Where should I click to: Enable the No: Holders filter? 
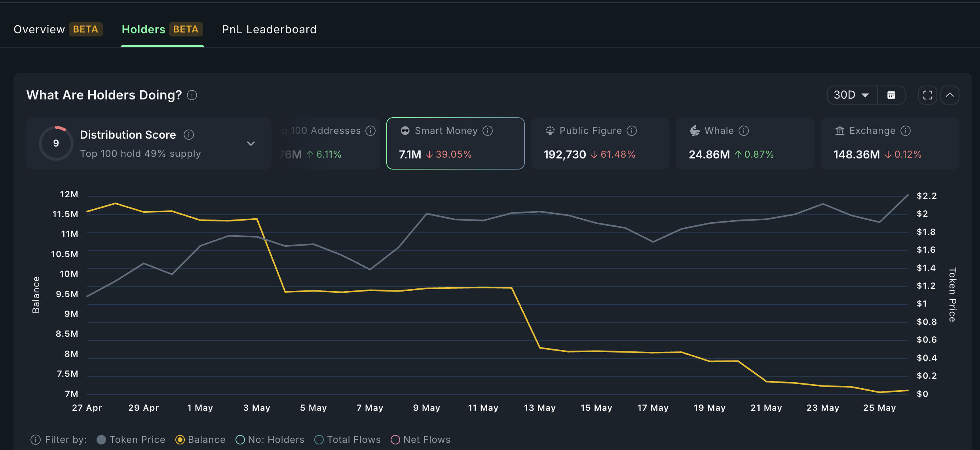pos(240,440)
